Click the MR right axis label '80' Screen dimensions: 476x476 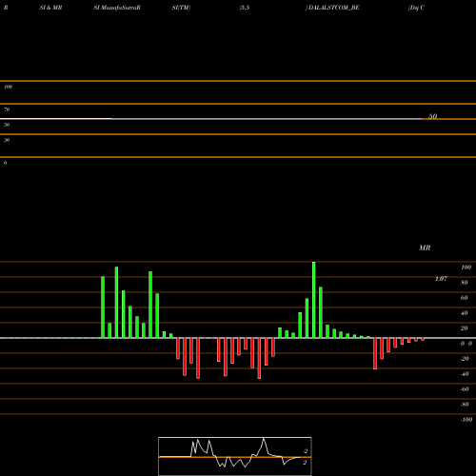pyautogui.click(x=465, y=283)
